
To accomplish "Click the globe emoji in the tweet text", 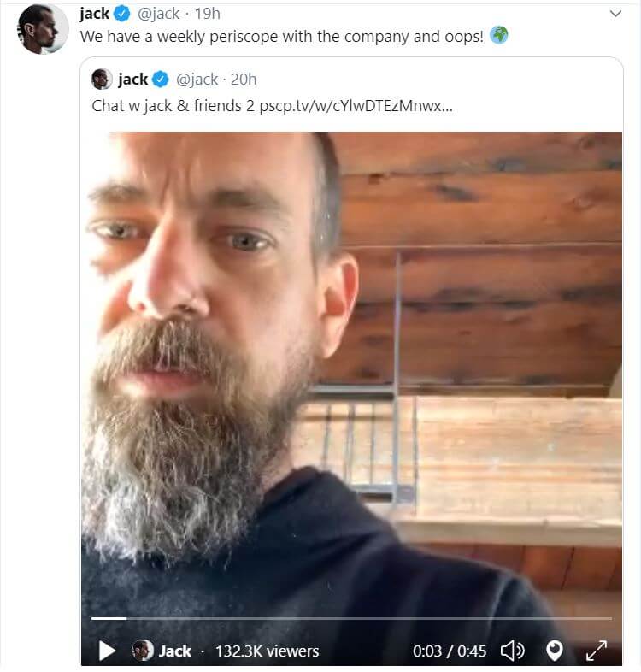I will coord(499,36).
